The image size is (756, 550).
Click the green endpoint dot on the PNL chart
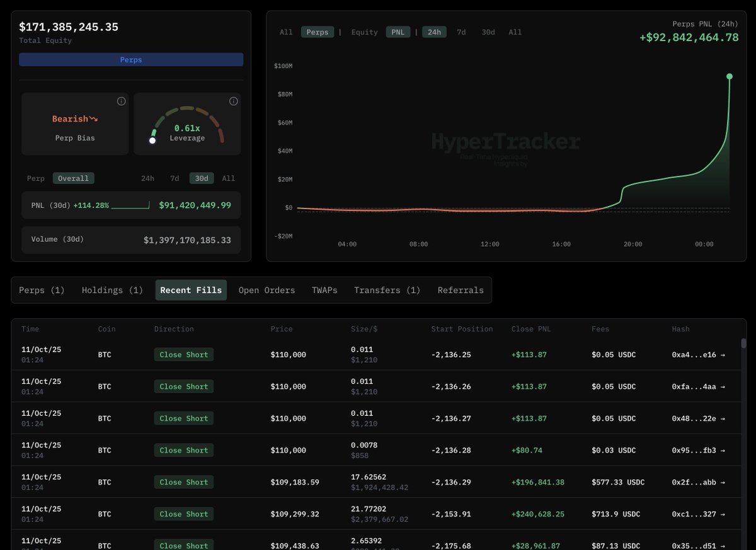pyautogui.click(x=730, y=76)
